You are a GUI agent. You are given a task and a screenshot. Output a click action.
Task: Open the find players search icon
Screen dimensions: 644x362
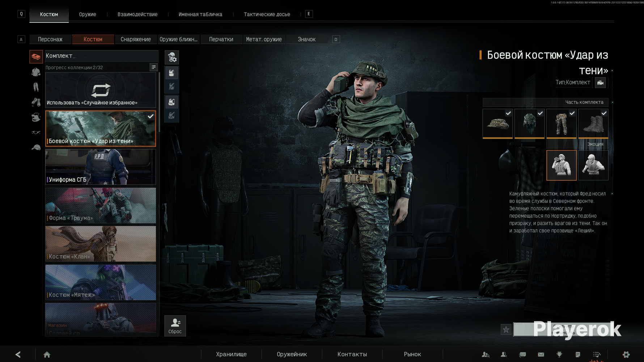point(486,355)
